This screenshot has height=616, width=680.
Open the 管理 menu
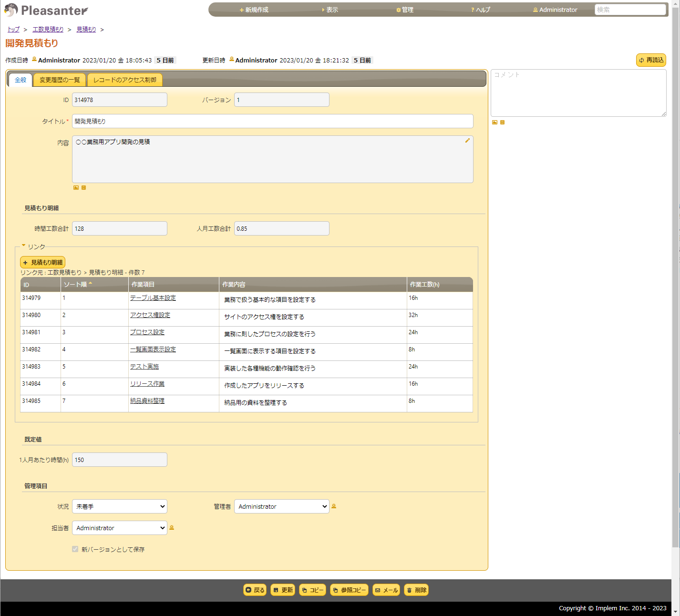pos(405,10)
